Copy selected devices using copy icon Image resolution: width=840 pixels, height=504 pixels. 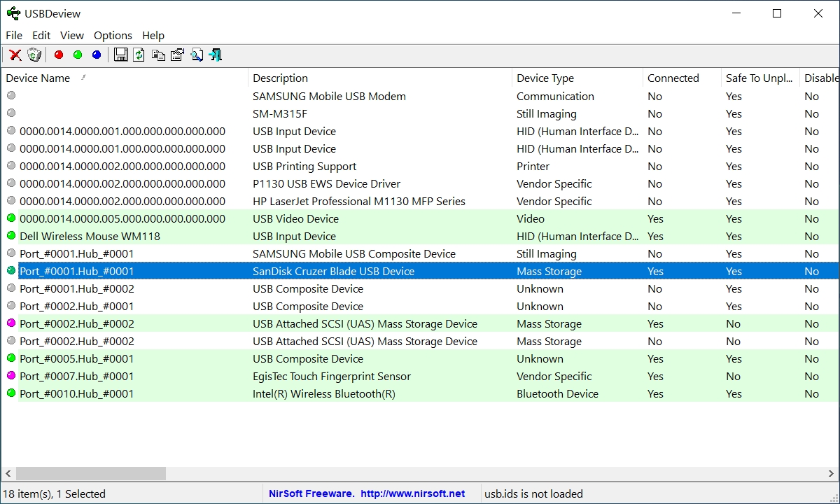tap(157, 55)
